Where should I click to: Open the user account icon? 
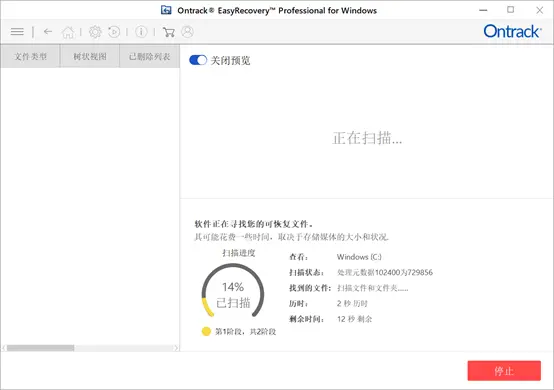click(188, 31)
